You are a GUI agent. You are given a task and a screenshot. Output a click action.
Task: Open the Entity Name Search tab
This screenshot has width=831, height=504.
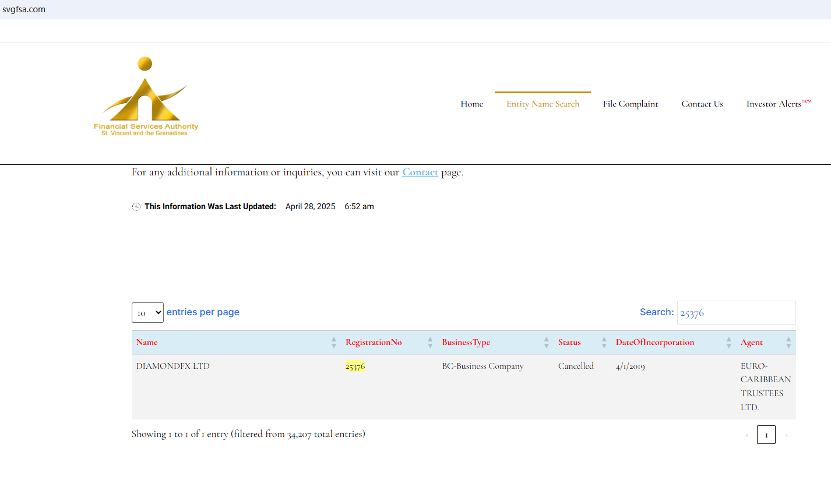pyautogui.click(x=543, y=104)
